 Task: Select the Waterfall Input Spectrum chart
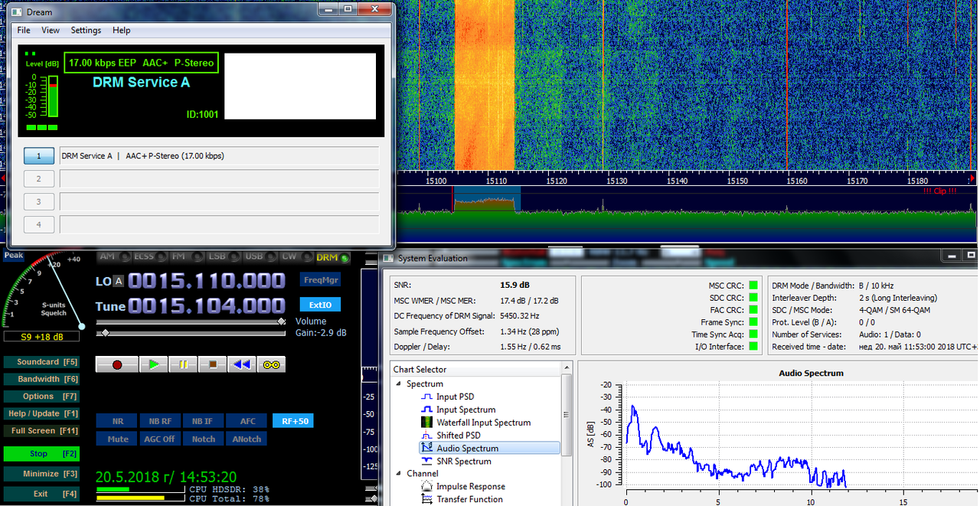tap(483, 423)
